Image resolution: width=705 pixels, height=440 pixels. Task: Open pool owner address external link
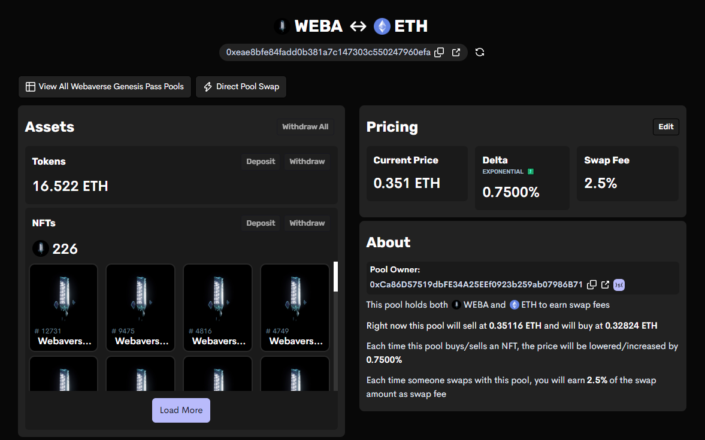605,285
